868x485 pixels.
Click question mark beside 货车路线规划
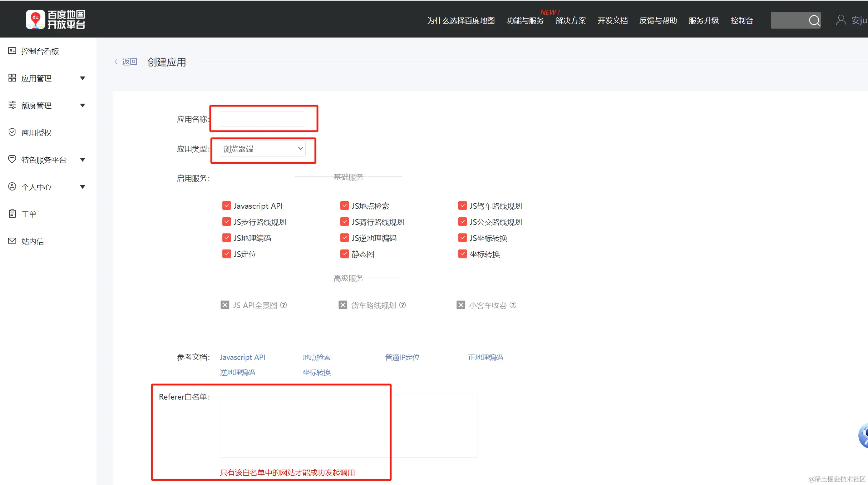pyautogui.click(x=403, y=305)
